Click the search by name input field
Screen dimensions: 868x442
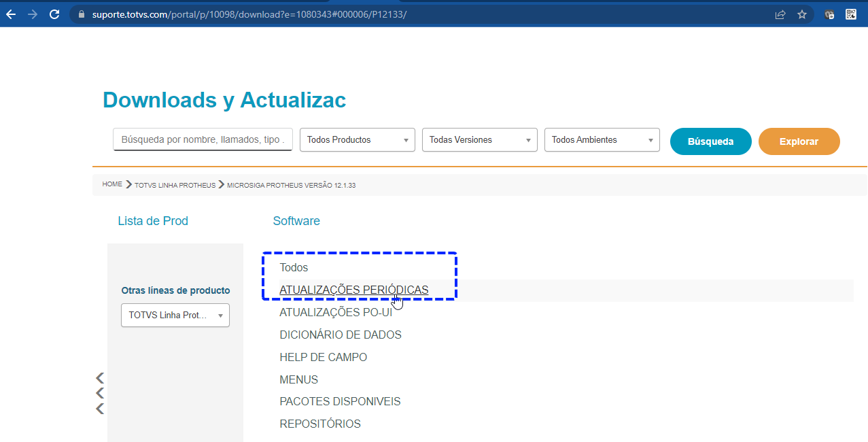tap(203, 139)
